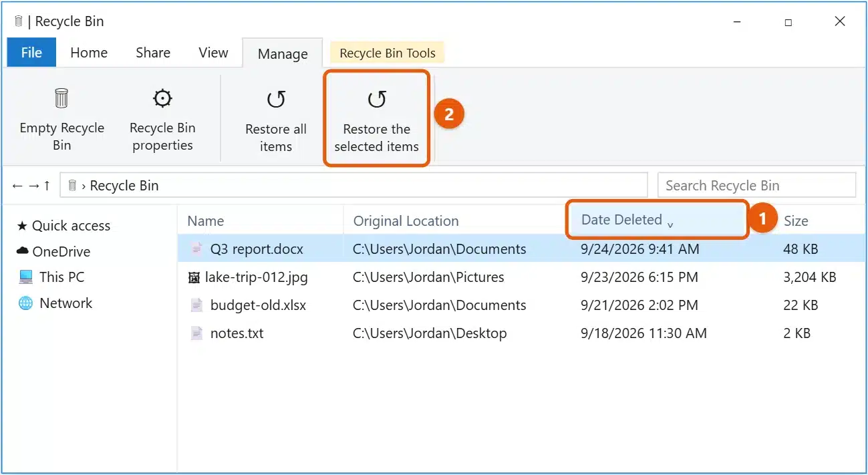Click the Q3 report.docx file icon
The width and height of the screenshot is (868, 475).
(x=196, y=249)
